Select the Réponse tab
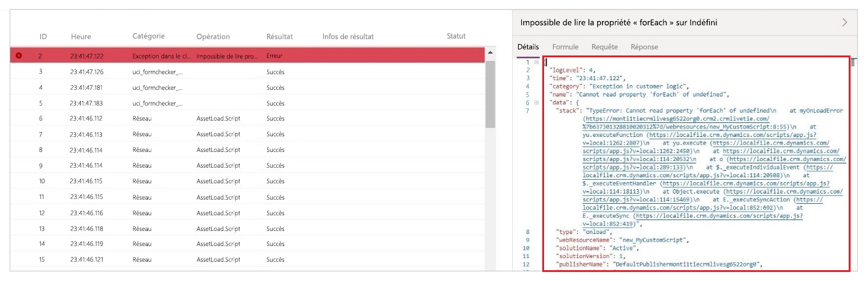The height and width of the screenshot is (281, 868). [644, 46]
